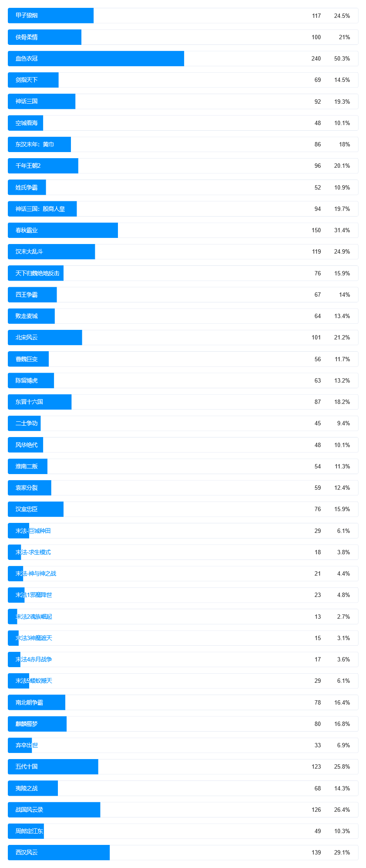
Task: Click the 末法-神与神之战 label
Action: [x=36, y=573]
